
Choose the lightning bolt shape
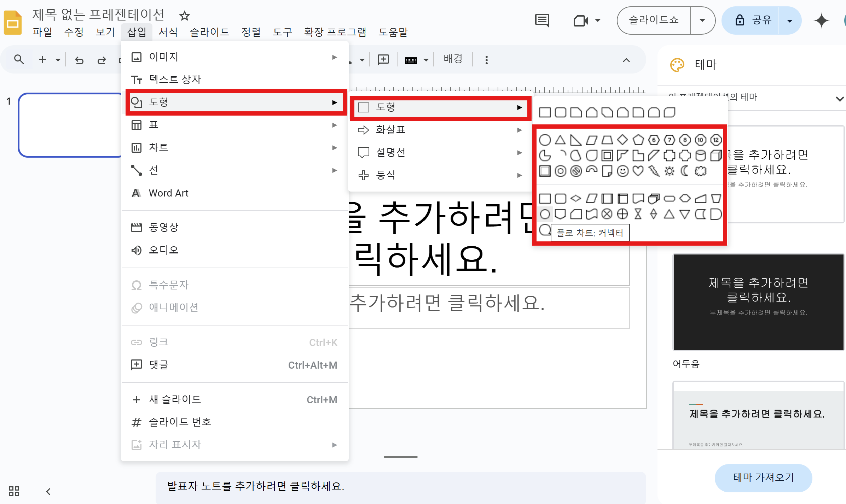(x=654, y=171)
